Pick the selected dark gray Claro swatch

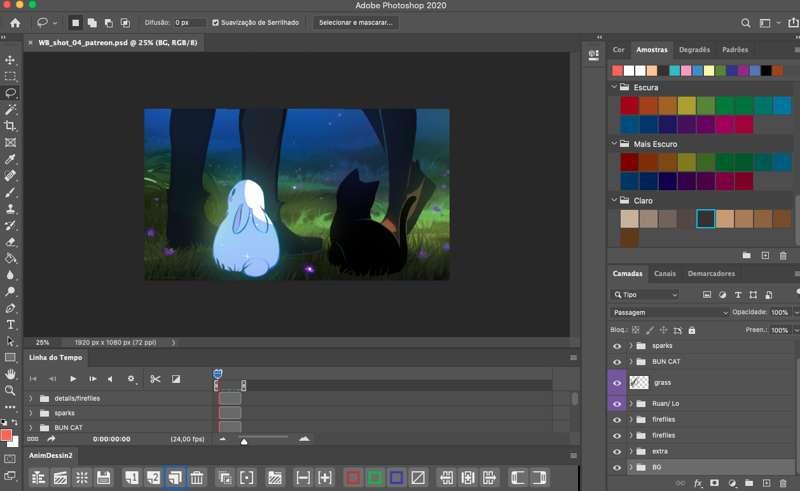(706, 218)
